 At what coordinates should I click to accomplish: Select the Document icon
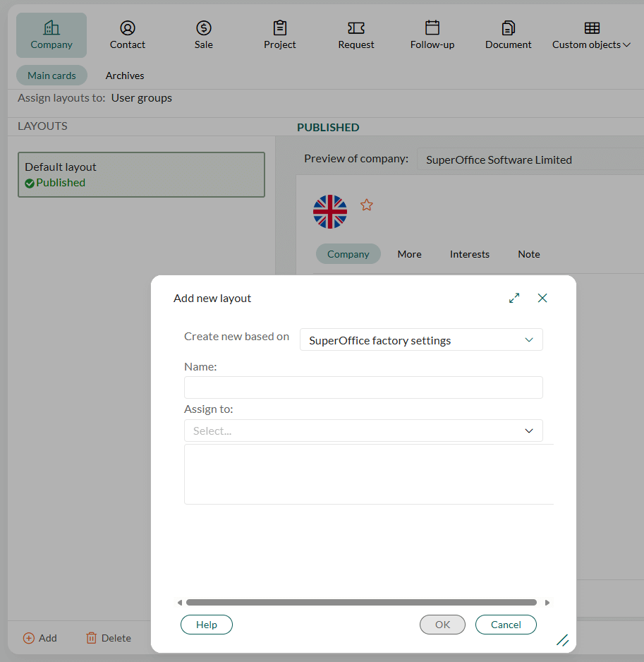tap(508, 28)
